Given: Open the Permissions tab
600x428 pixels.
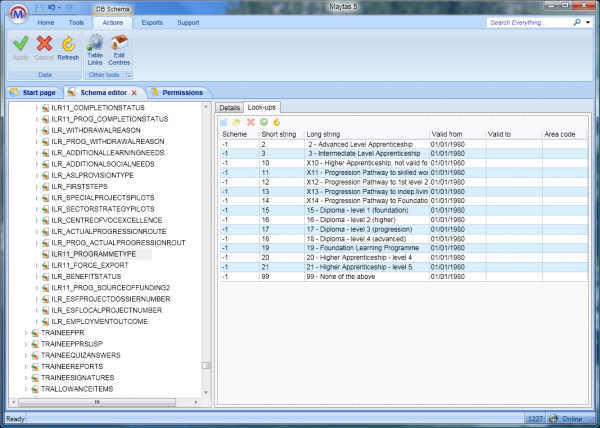Looking at the screenshot, I should (180, 92).
